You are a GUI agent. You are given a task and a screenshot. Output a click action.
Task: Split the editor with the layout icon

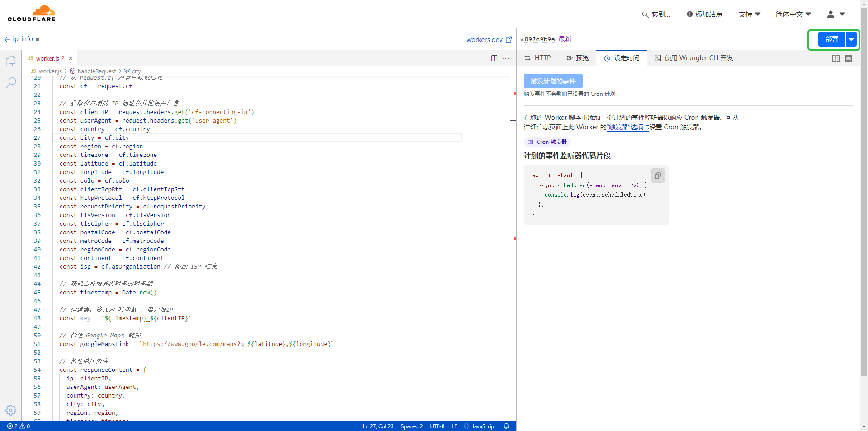[x=494, y=58]
